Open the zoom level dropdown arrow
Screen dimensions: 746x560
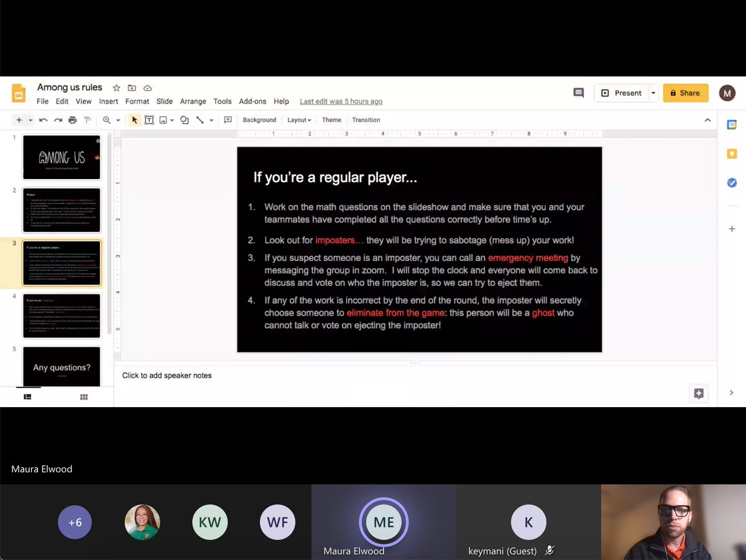point(118,120)
